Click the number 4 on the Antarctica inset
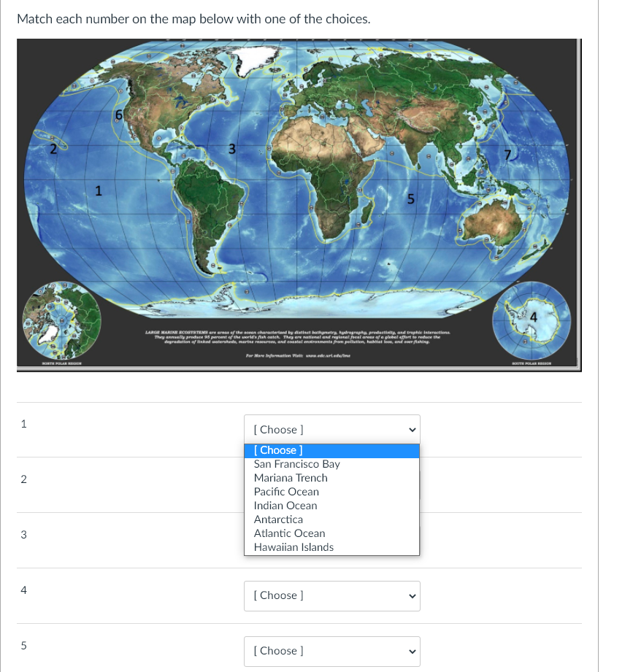 click(535, 318)
